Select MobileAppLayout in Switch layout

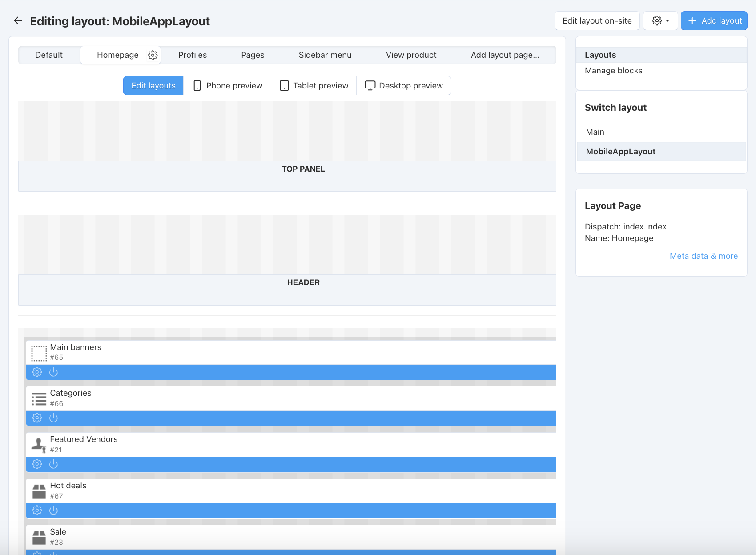coord(661,152)
